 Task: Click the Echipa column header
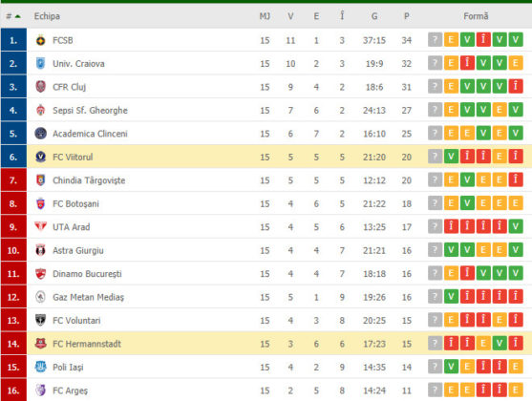47,16
